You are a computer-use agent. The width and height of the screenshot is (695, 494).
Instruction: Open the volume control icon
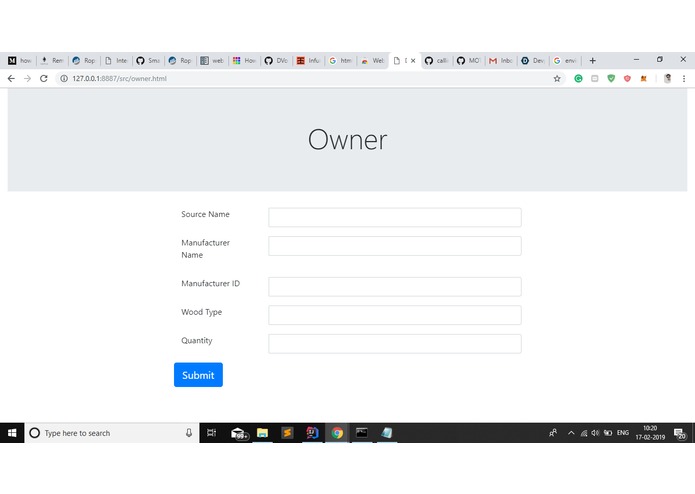[x=595, y=433]
